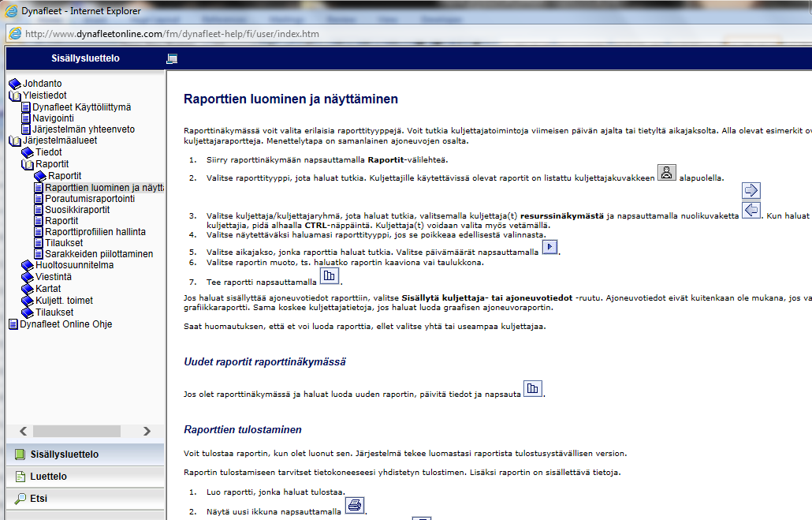Click the date picker play icon in step 5
The width and height of the screenshot is (812, 520).
549,247
